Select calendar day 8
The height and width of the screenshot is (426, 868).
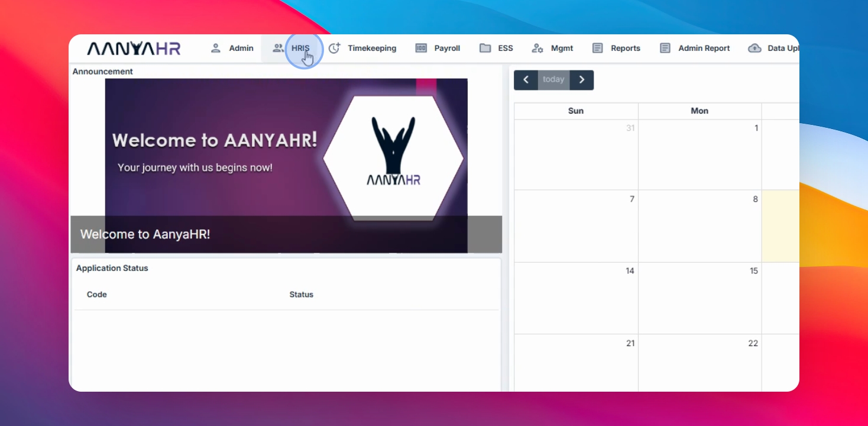coord(699,226)
